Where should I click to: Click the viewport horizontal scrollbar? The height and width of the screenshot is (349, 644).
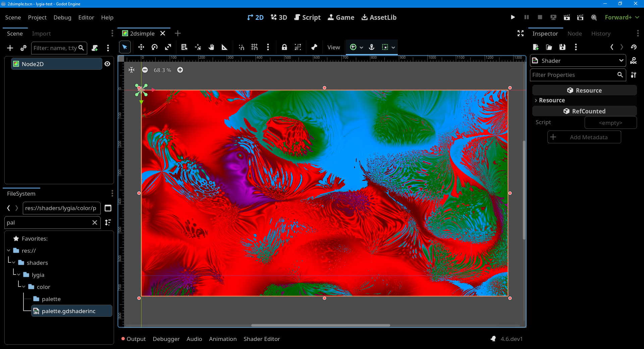click(x=320, y=325)
